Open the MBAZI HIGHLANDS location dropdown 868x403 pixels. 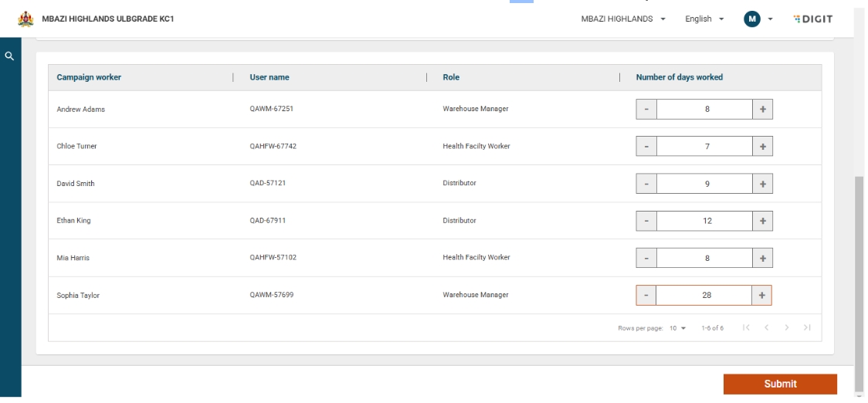[623, 19]
